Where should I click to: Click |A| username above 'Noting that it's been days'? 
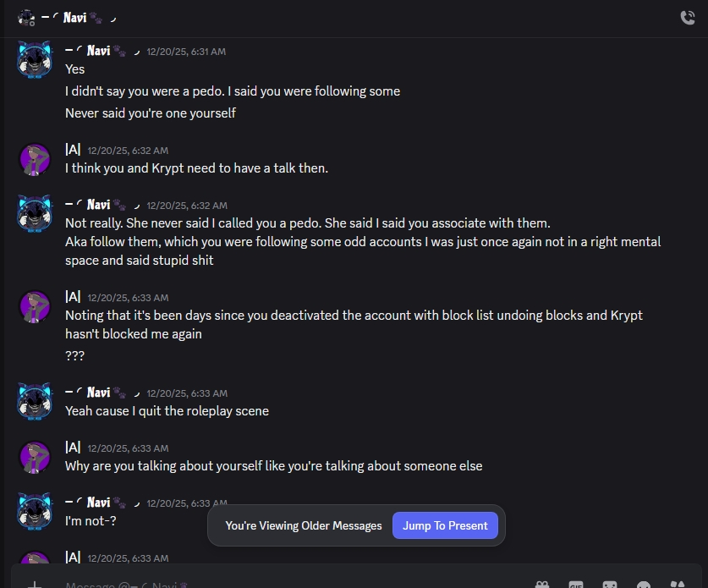[73, 297]
